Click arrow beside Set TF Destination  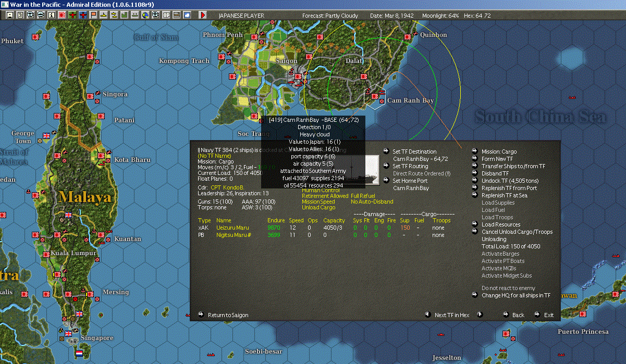tap(386, 152)
